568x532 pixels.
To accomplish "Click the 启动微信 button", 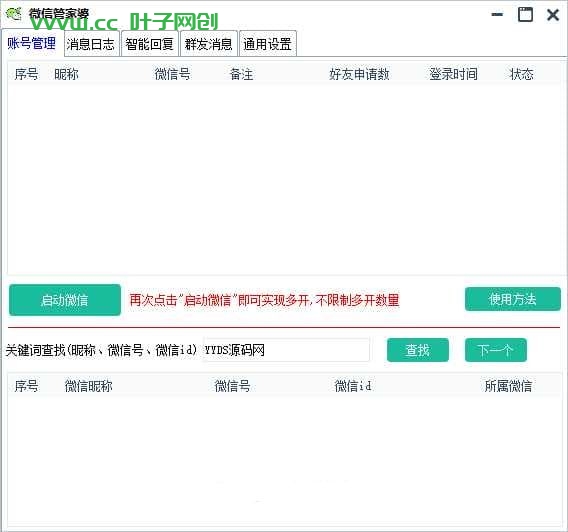I will click(65, 300).
